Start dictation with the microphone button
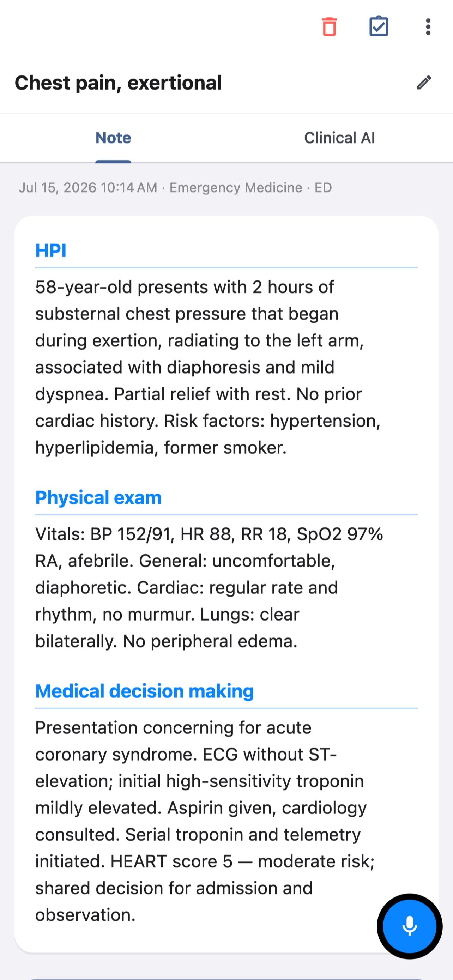This screenshot has height=980, width=453. pyautogui.click(x=410, y=926)
